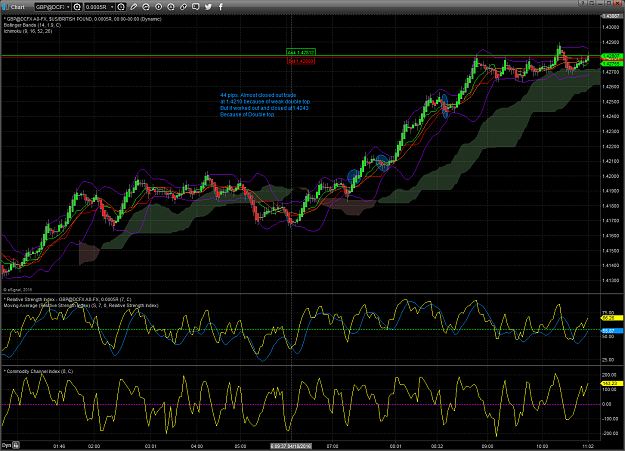The height and width of the screenshot is (451, 625).
Task: Open the GBP@DCFX symbol dropdown
Action: click(68, 7)
